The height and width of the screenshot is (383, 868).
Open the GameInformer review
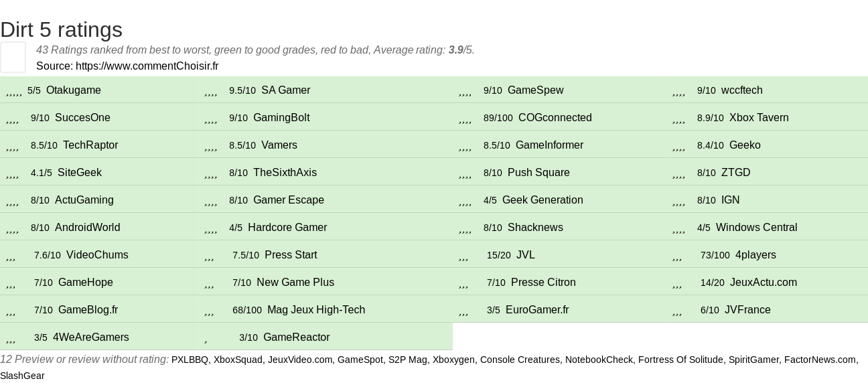549,145
